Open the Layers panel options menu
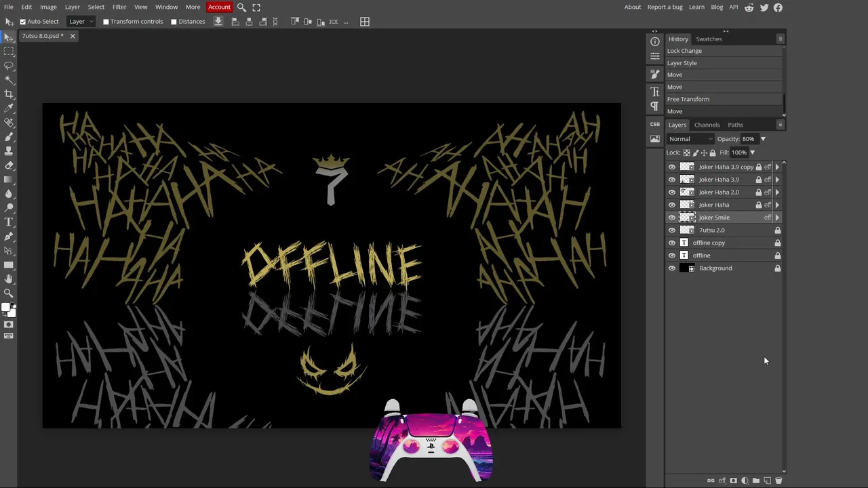Image resolution: width=868 pixels, height=488 pixels. [x=781, y=125]
